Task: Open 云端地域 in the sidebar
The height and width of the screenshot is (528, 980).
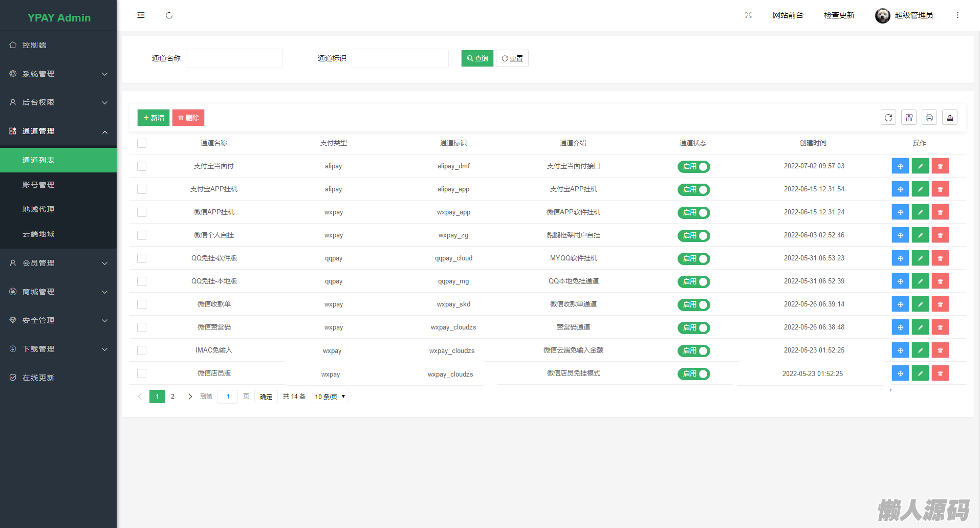Action: tap(38, 234)
